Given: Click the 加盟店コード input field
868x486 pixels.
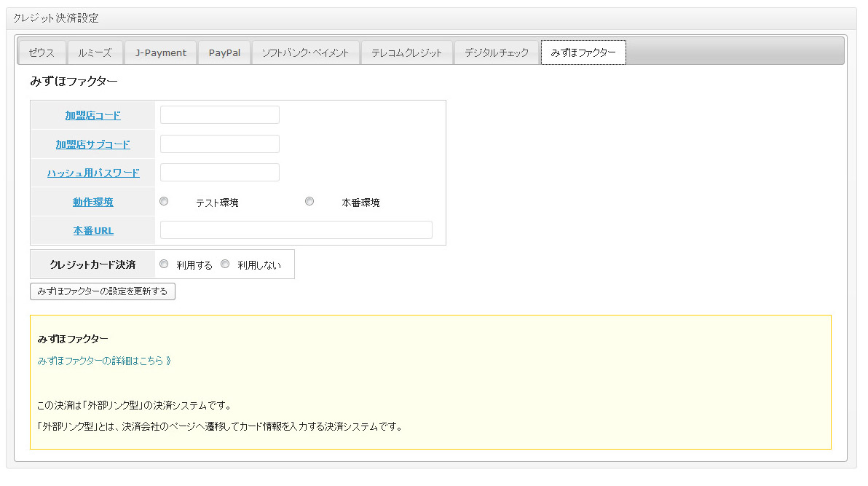Looking at the screenshot, I should click(x=219, y=115).
